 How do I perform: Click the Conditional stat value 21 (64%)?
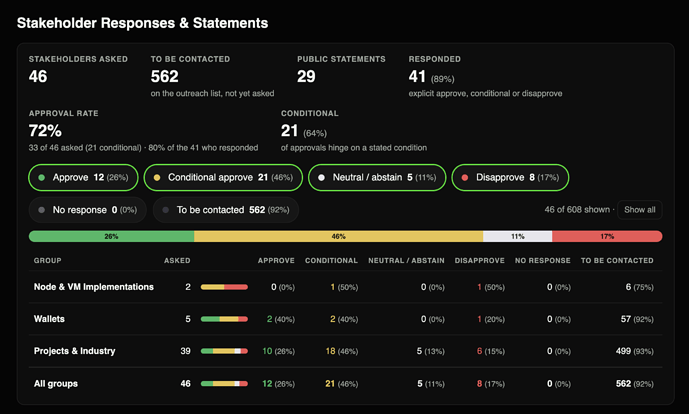(304, 131)
